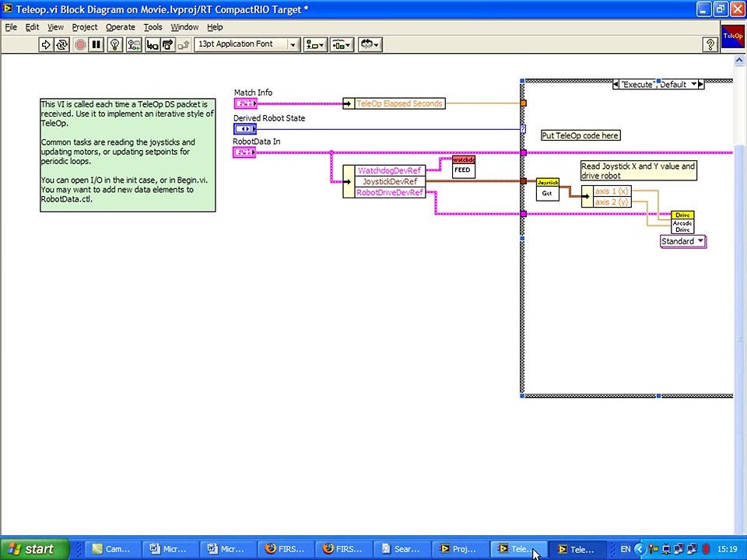This screenshot has height=560, width=747.
Task: Click the vertical scrollbar up arrow
Action: tap(739, 61)
